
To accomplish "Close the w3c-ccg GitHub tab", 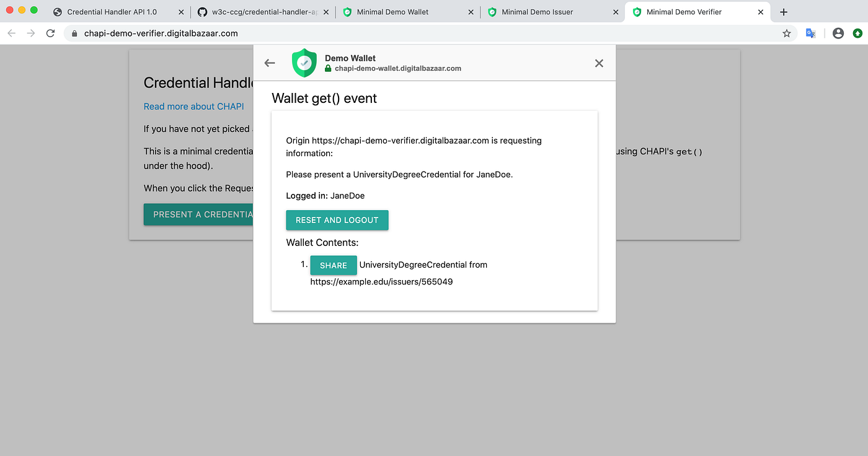I will (x=326, y=12).
